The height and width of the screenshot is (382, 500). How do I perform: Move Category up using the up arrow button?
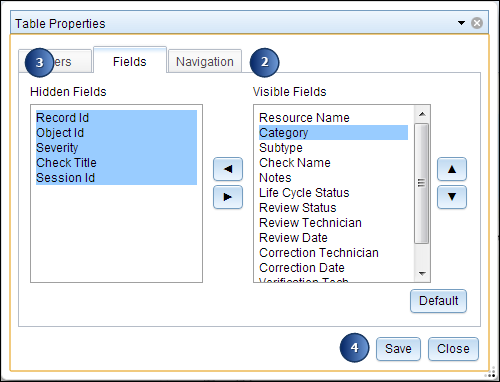pyautogui.click(x=452, y=169)
